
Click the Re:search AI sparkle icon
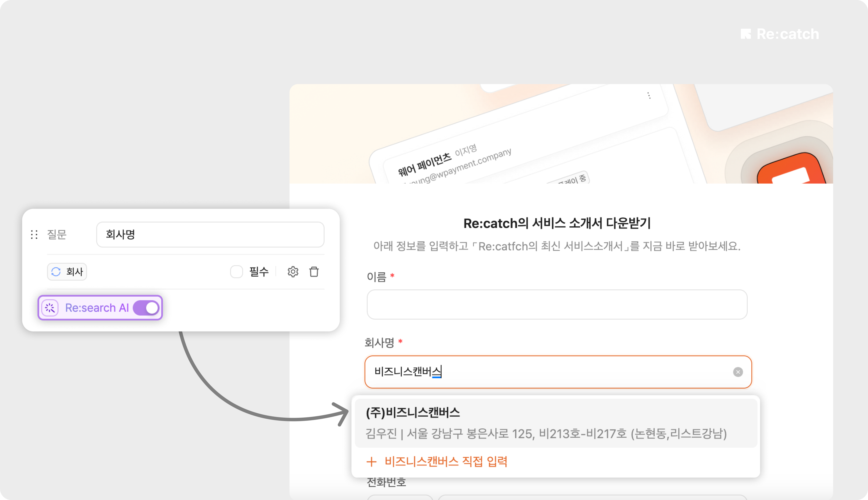point(50,308)
